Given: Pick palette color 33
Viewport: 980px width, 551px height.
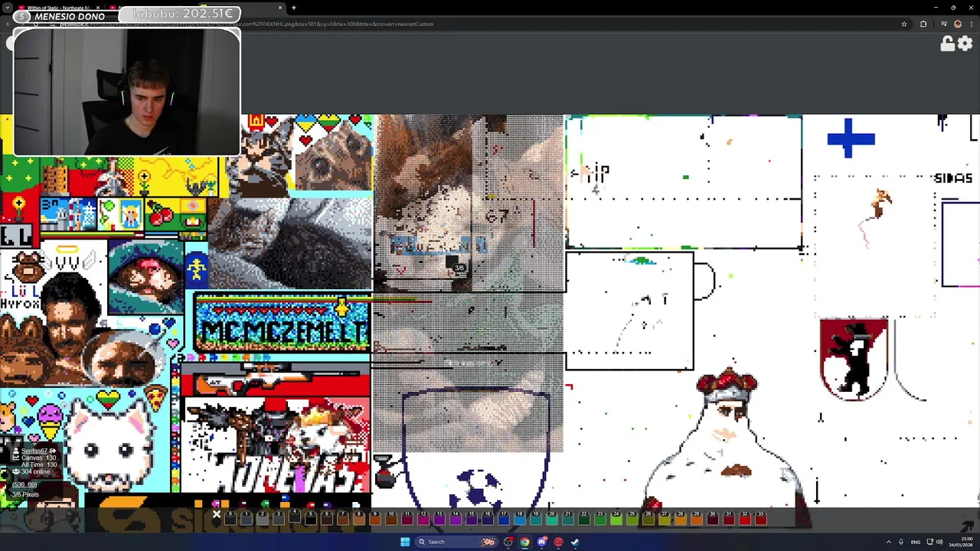Looking at the screenshot, I should tap(760, 519).
